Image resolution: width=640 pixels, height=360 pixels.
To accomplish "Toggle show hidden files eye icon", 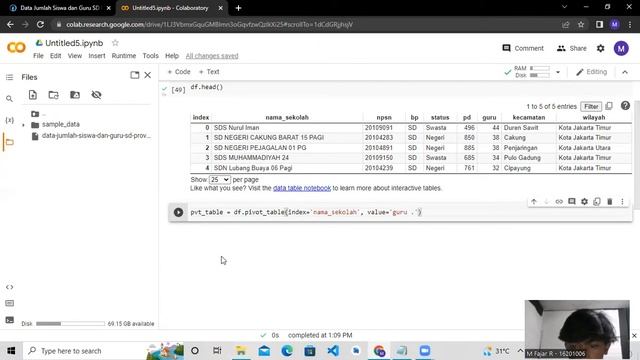I will point(96,95).
